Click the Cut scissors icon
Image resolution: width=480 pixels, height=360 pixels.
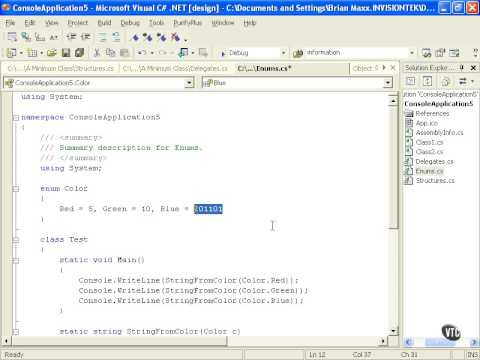pos(97,53)
